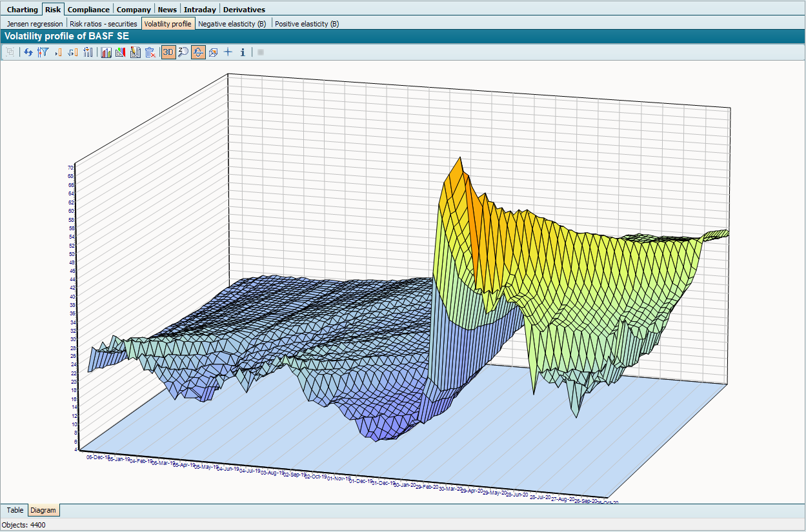The height and width of the screenshot is (532, 806).
Task: Click the trash delete icon with red X
Action: (150, 52)
